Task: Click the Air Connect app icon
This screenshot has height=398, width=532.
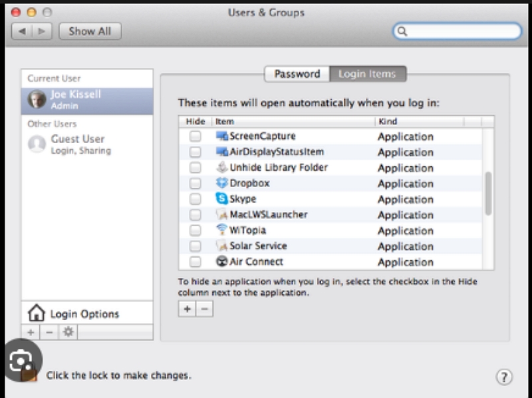Action: point(222,262)
